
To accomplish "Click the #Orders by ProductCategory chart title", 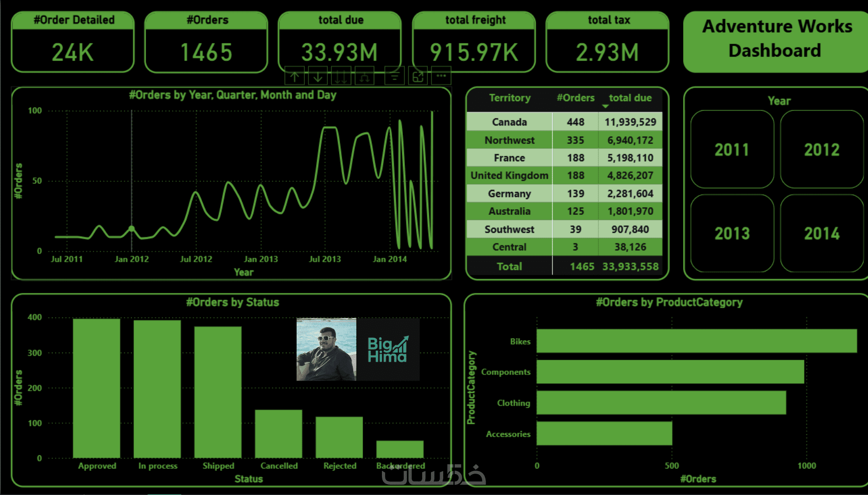I will pyautogui.click(x=669, y=302).
